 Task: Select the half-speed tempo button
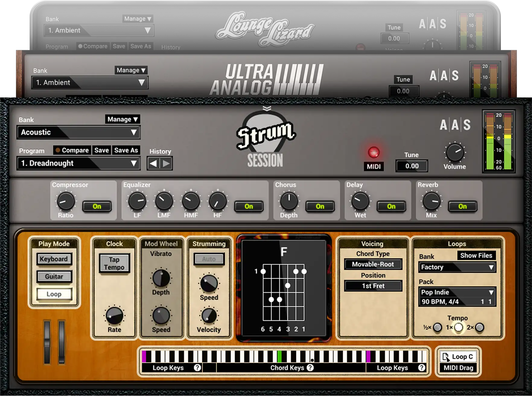438,327
